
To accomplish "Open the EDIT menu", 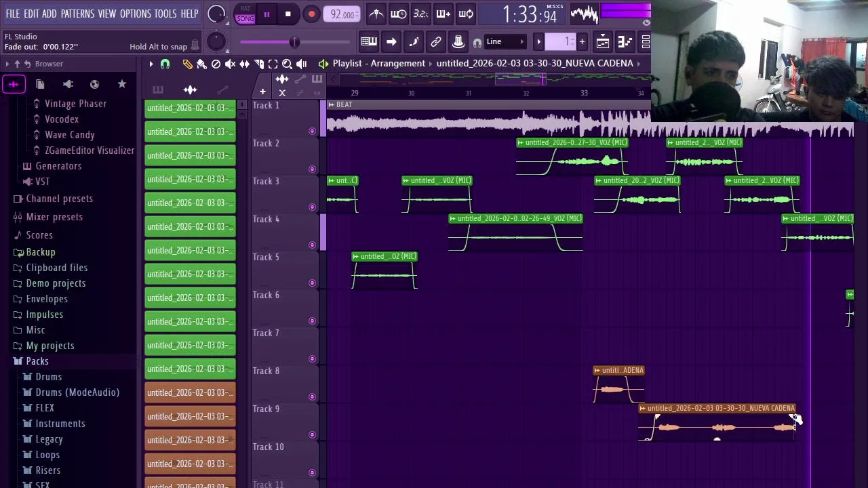I will [31, 14].
